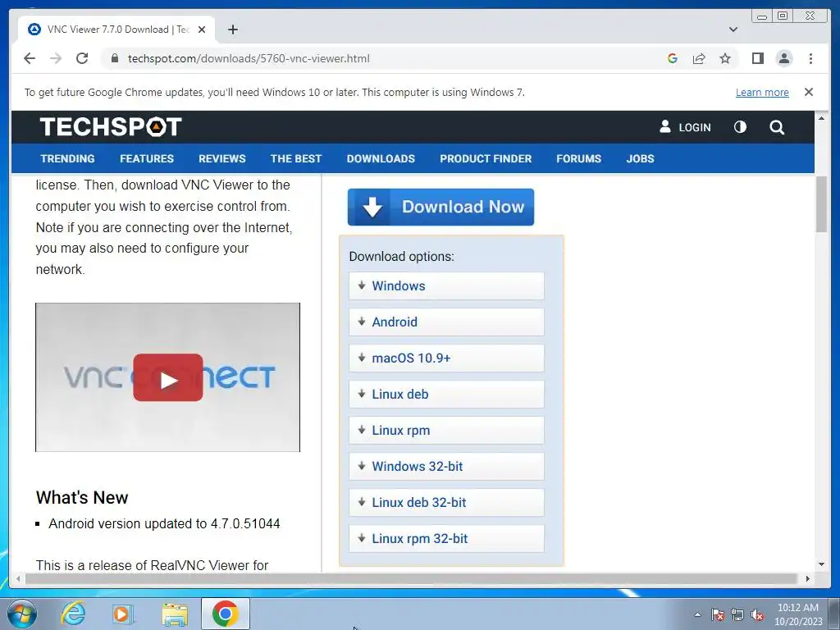Choose Linux rpm download option

click(446, 430)
